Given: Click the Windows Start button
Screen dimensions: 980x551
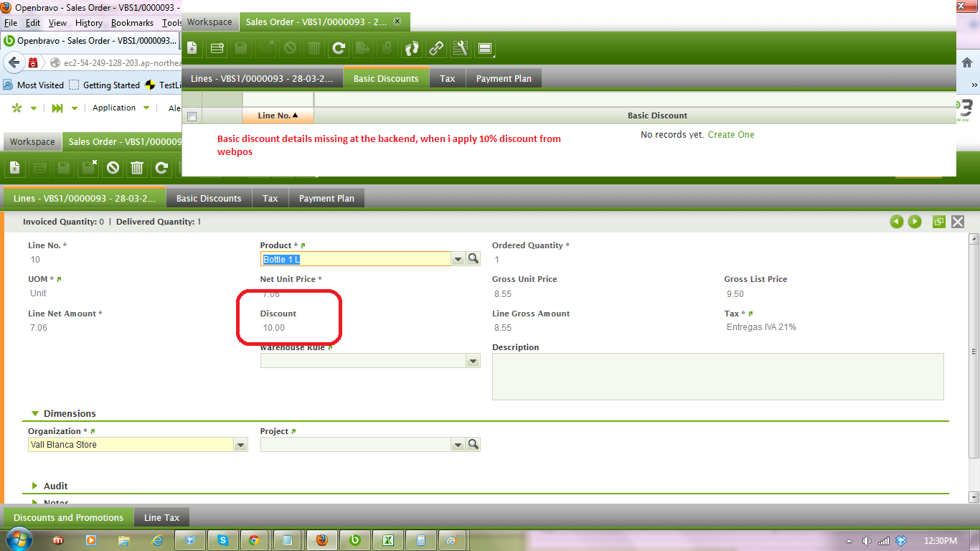Looking at the screenshot, I should click(19, 540).
